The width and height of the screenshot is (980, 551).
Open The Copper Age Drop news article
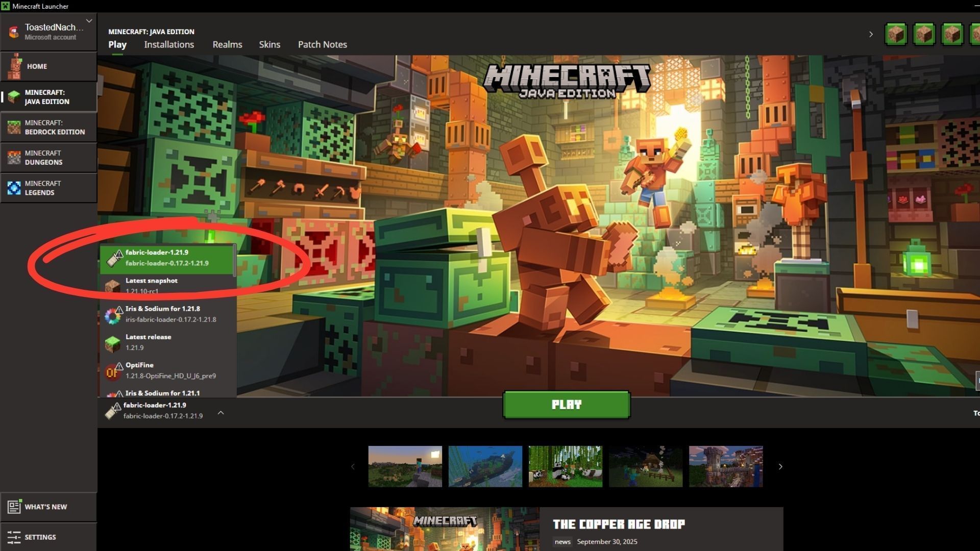click(x=619, y=524)
